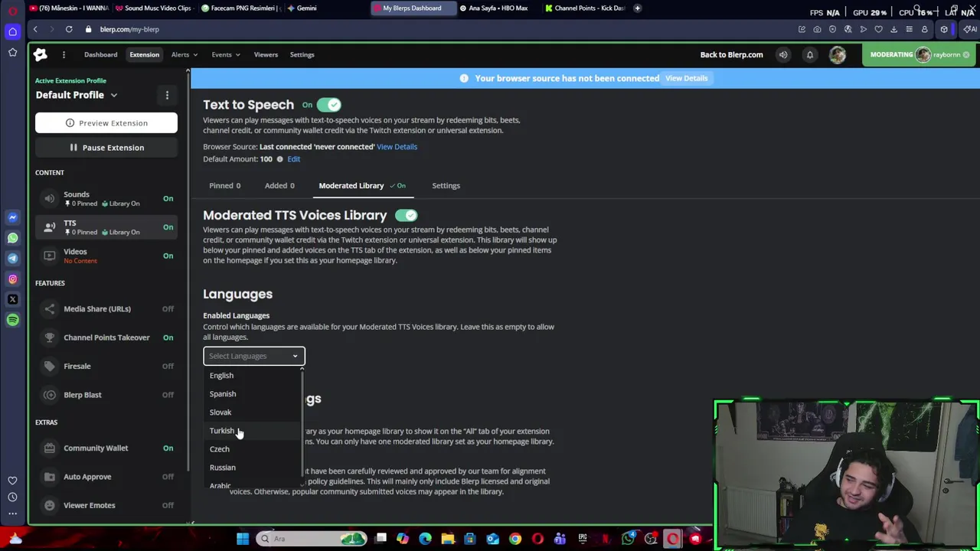
Task: Expand the Default Profile selector
Action: pyautogui.click(x=76, y=95)
